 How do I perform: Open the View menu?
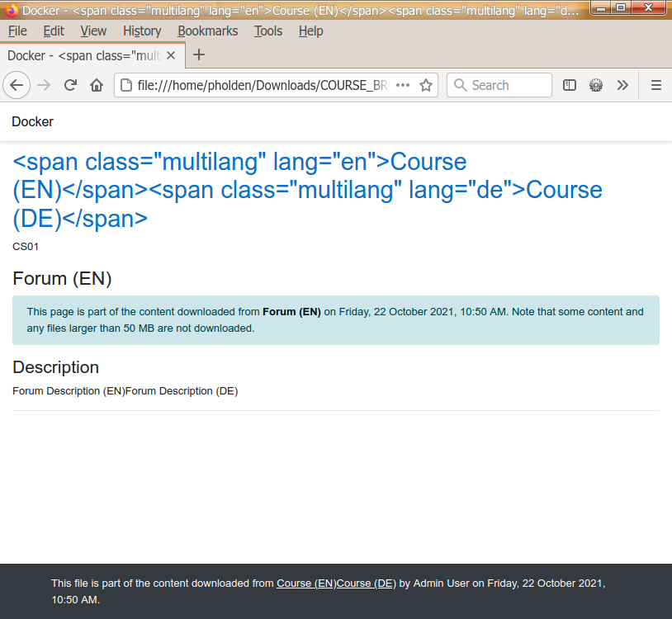click(93, 31)
